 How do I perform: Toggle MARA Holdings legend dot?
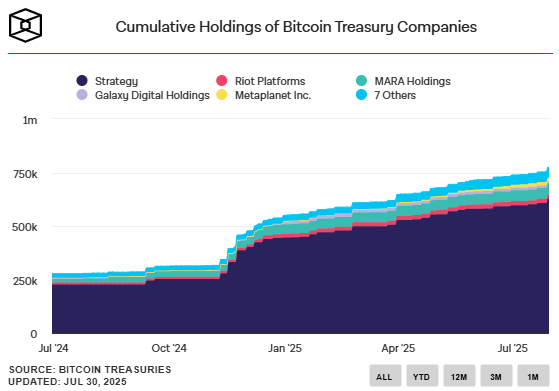click(361, 81)
